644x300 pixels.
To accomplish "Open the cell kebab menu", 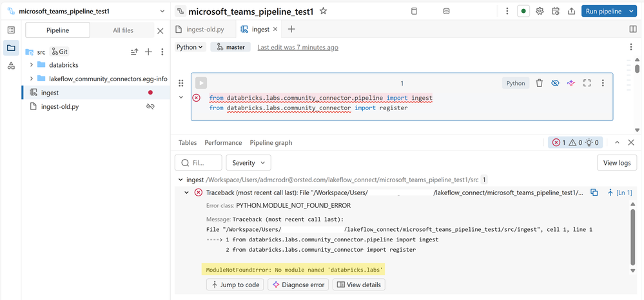I will pos(603,83).
